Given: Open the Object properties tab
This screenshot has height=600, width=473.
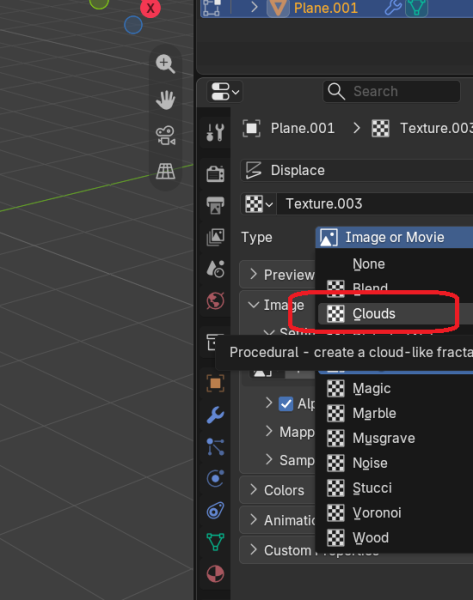Looking at the screenshot, I should (215, 383).
